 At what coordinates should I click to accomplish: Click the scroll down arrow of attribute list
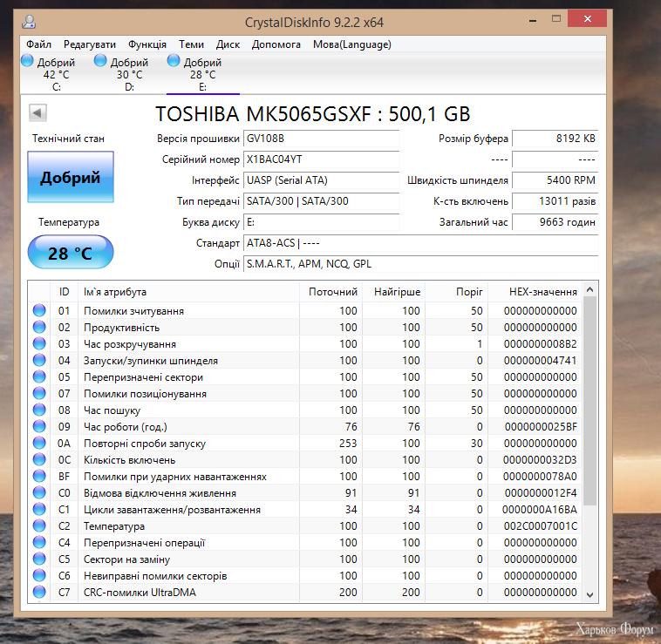589,594
